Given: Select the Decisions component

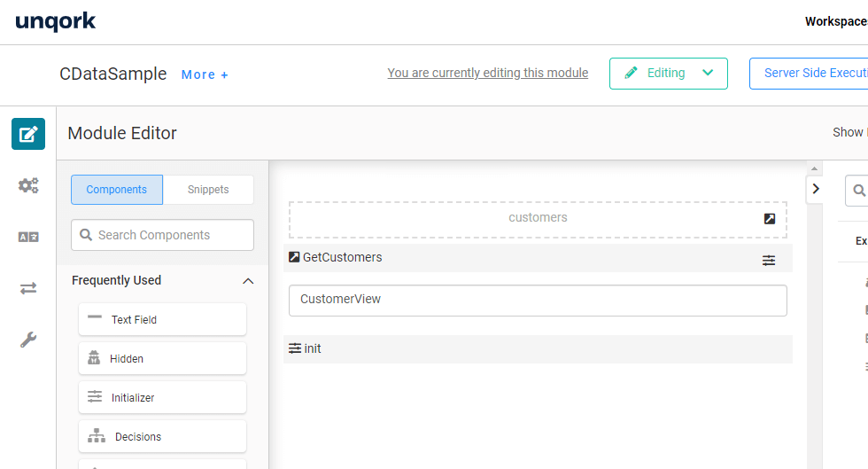Looking at the screenshot, I should [x=162, y=436].
